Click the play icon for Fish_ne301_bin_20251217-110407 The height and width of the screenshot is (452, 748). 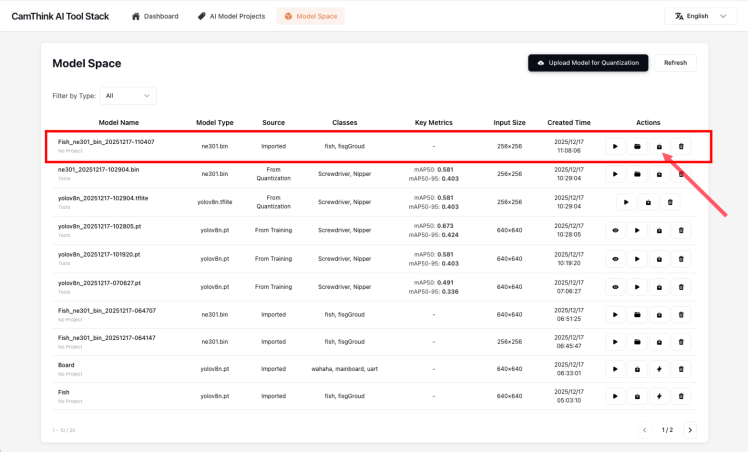615,146
